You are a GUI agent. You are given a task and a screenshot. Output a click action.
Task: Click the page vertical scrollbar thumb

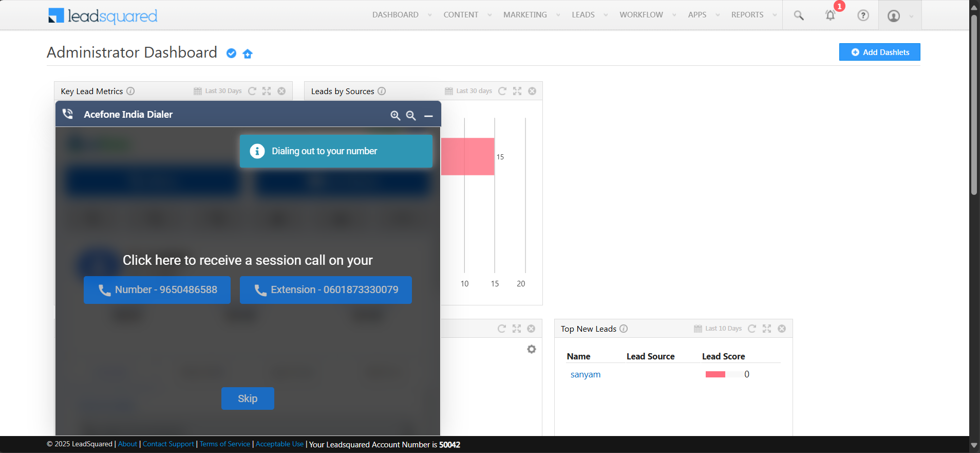pos(974,105)
